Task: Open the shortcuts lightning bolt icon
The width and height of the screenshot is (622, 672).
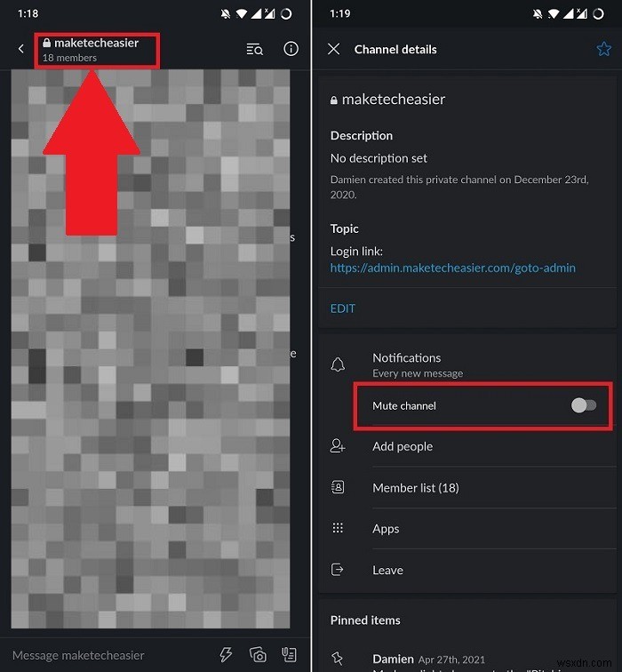Action: [226, 654]
